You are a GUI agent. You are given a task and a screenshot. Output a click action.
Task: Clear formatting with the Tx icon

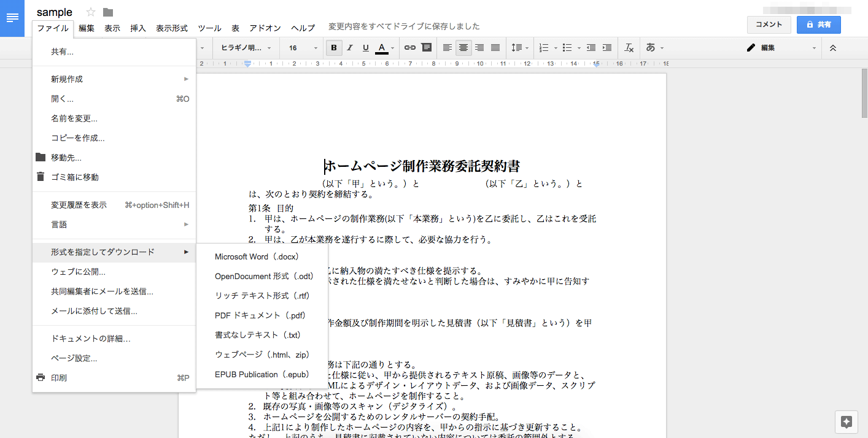click(x=629, y=48)
